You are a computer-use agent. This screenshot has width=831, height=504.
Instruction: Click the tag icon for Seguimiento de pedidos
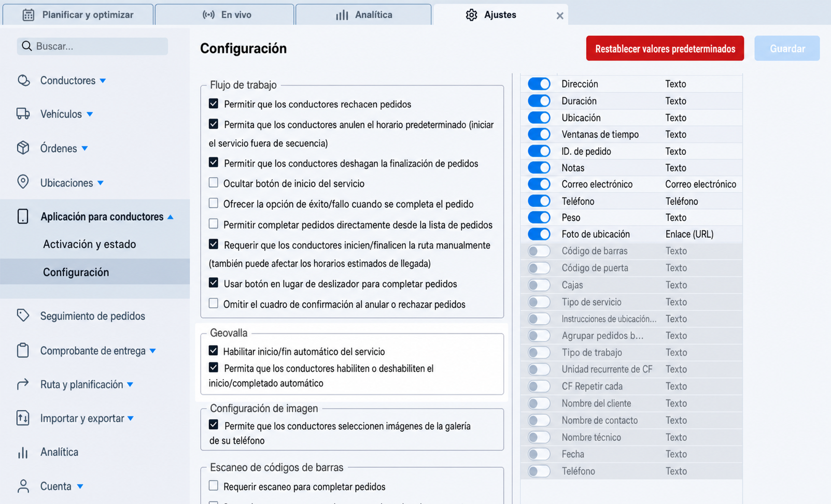23,315
